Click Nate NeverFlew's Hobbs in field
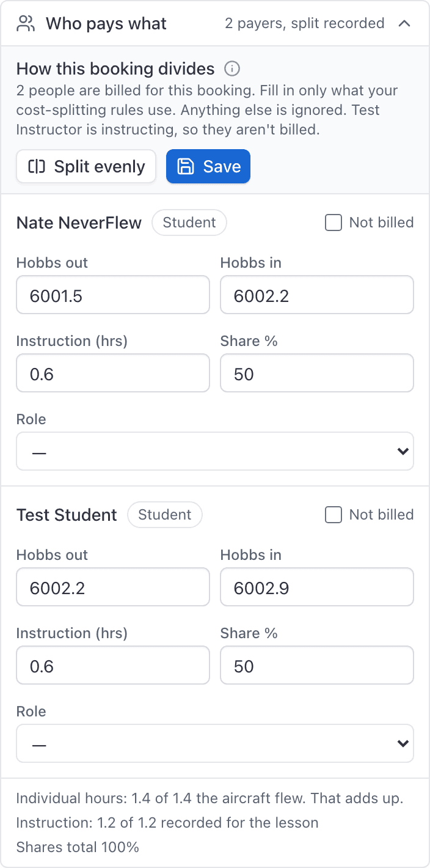The height and width of the screenshot is (868, 430). 317,295
